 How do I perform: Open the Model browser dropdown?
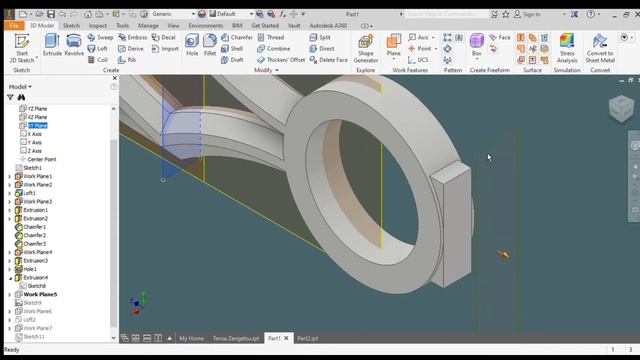point(20,87)
